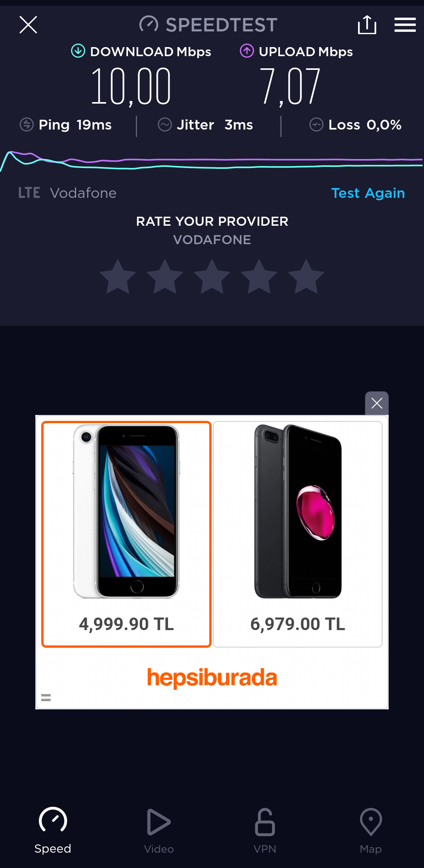
Task: Click the download arrow icon
Action: [x=78, y=51]
